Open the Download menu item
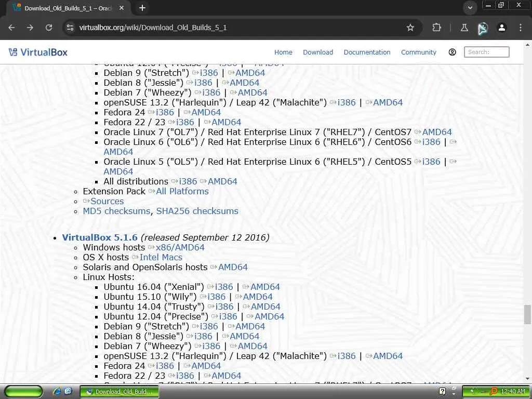Image resolution: width=532 pixels, height=399 pixels. [318, 52]
